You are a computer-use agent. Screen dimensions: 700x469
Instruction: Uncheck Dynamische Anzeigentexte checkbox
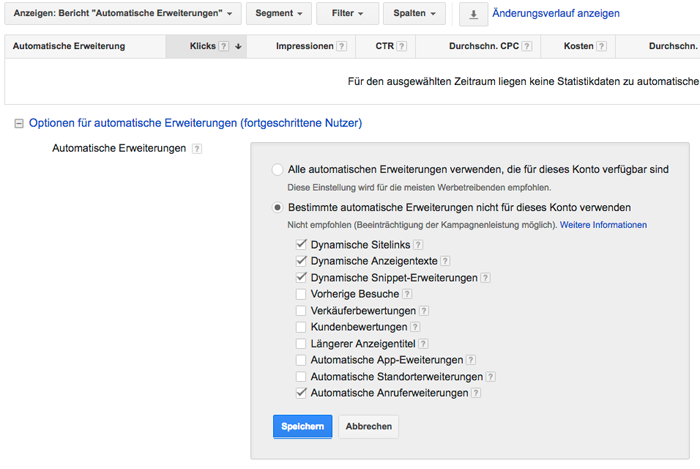pyautogui.click(x=301, y=261)
